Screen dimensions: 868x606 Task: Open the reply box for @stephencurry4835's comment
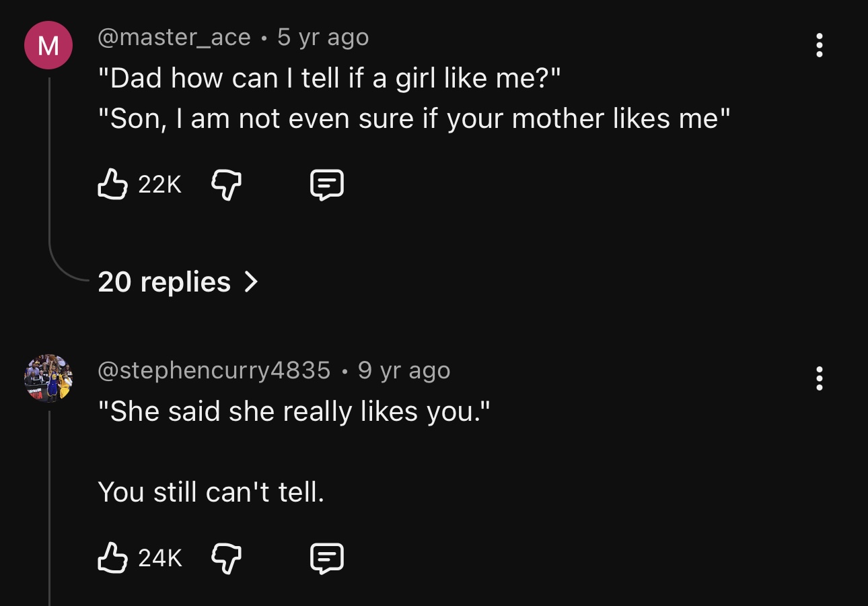(x=328, y=558)
